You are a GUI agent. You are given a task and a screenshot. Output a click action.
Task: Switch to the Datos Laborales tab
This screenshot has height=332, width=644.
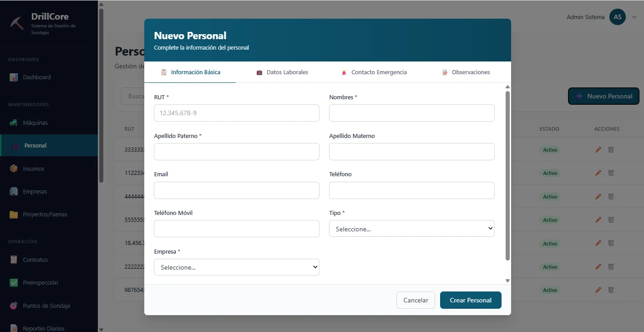coord(282,72)
